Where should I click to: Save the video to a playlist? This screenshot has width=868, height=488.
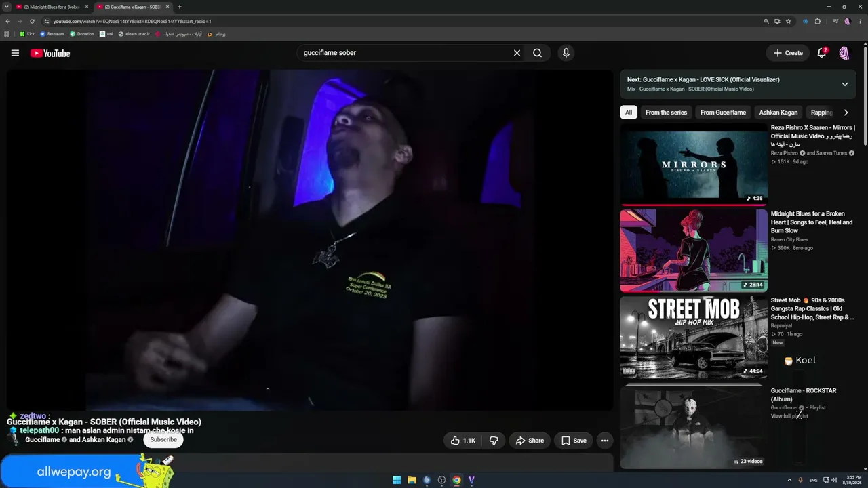tap(573, 441)
